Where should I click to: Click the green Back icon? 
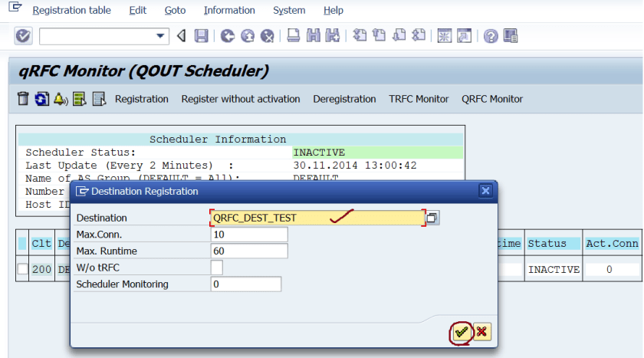pos(228,36)
